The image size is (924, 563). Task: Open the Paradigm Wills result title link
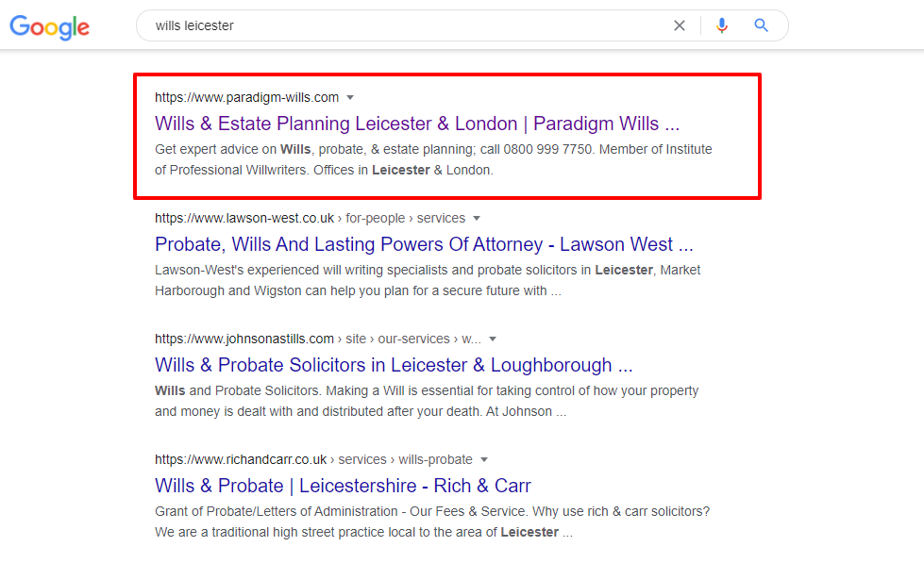417,124
